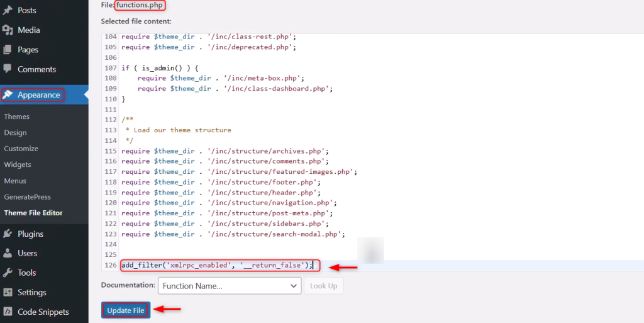Open Theme File Editor submenu link
Viewport: 644px width, 323px height.
point(33,213)
